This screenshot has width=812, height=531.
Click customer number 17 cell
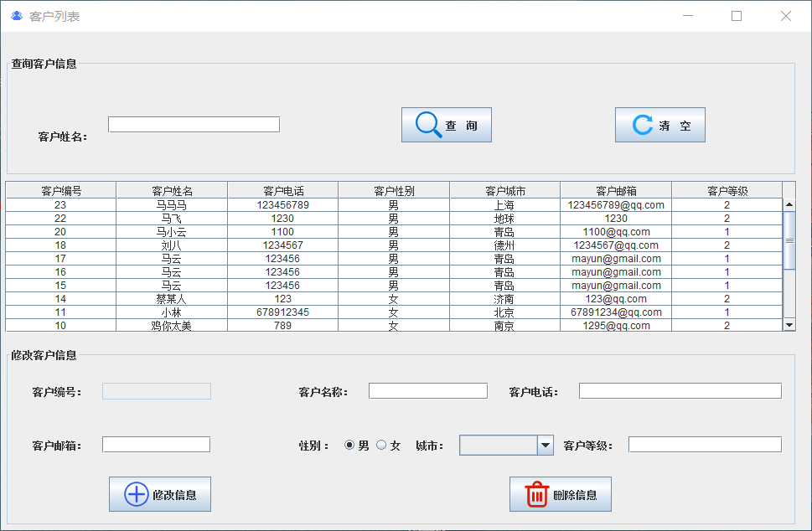click(x=60, y=259)
